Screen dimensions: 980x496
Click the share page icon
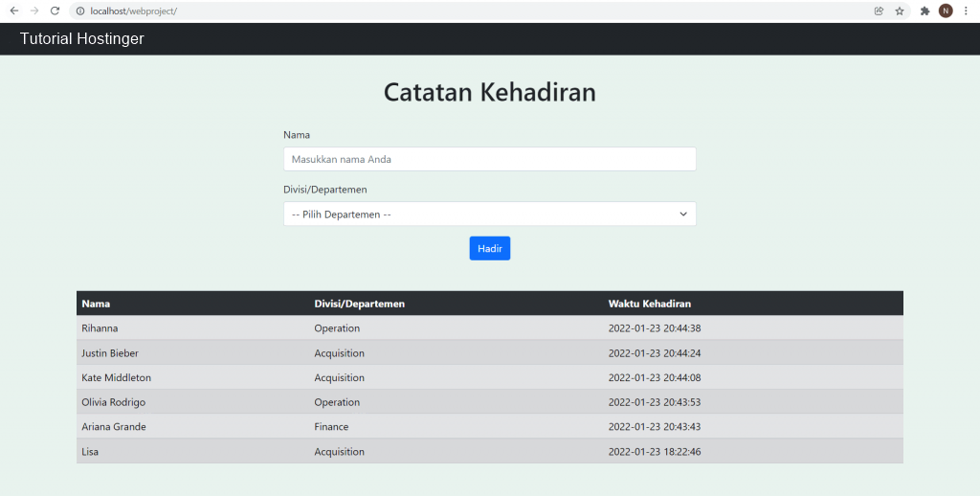879,11
